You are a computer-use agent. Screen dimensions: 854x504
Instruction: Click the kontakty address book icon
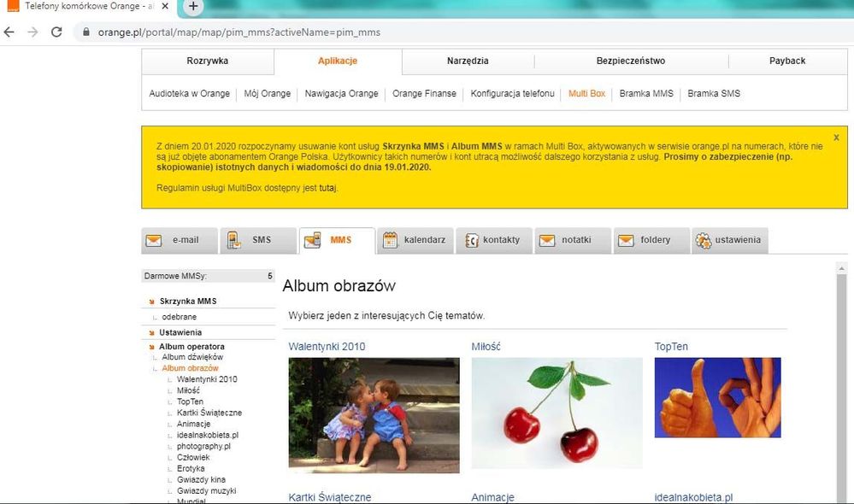(x=472, y=240)
